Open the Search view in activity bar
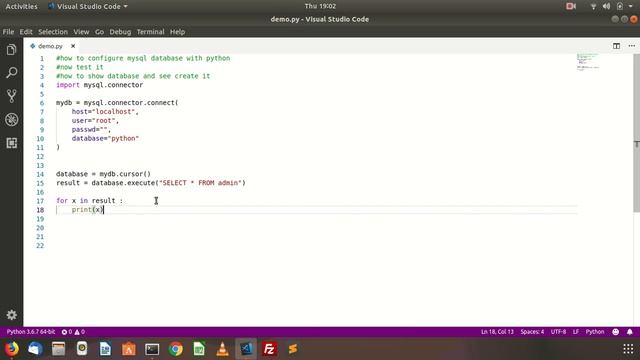Viewport: 640px width, 360px height. pos(11,73)
